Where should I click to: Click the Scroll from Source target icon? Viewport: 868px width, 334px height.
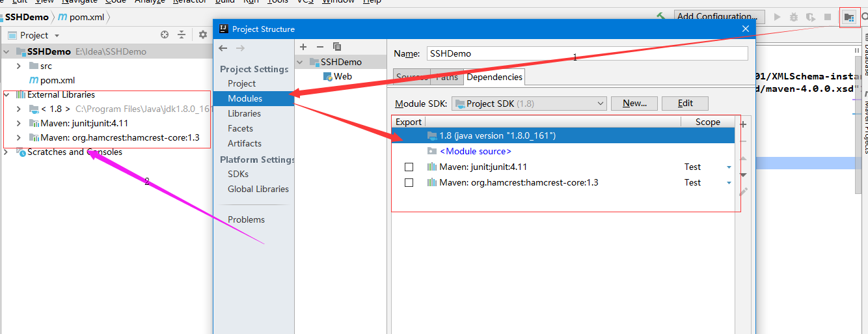pyautogui.click(x=165, y=35)
